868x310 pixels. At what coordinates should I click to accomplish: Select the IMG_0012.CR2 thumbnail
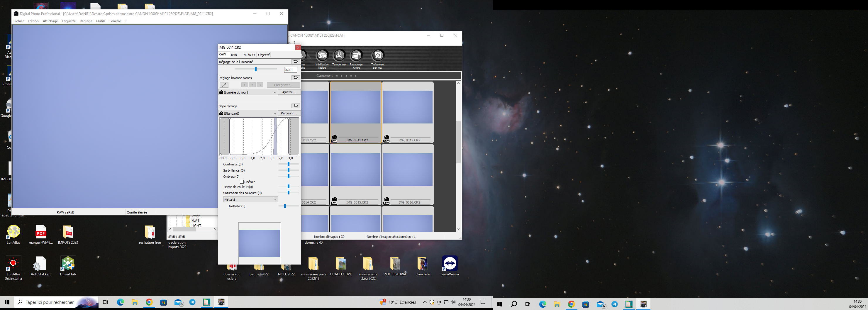tap(408, 112)
